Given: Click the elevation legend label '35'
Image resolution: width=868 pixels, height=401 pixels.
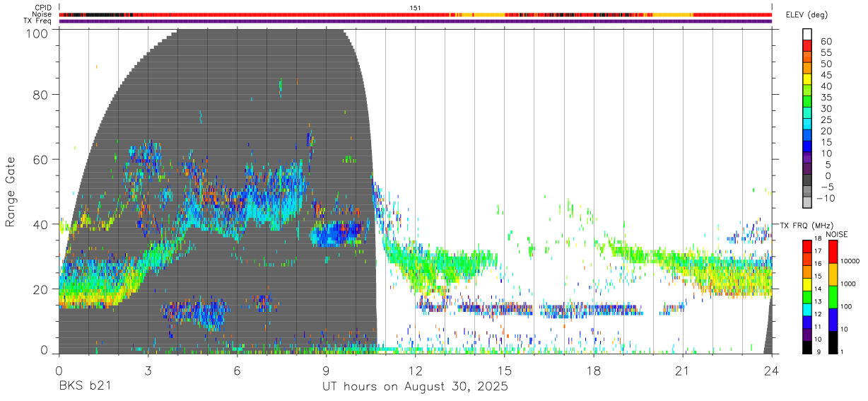Looking at the screenshot, I should point(826,98).
